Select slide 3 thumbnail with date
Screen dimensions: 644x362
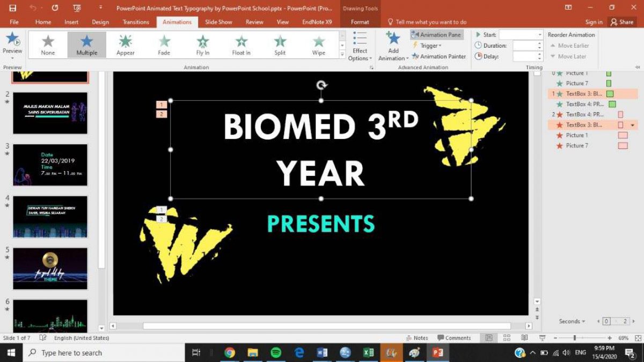pos(50,165)
